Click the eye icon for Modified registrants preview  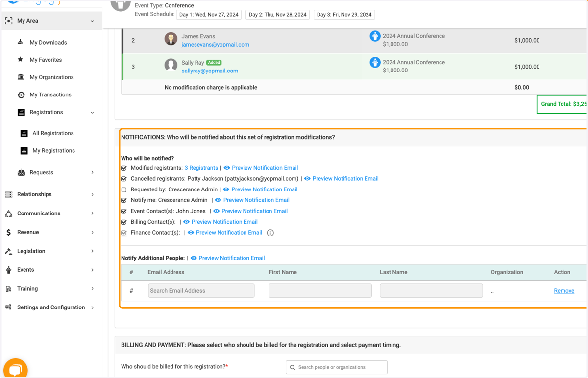click(x=227, y=168)
